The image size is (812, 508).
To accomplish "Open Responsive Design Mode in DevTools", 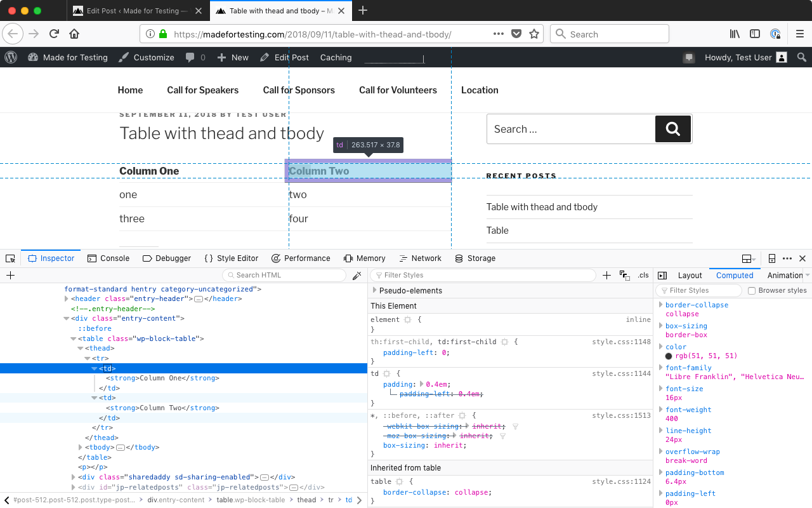I will click(771, 258).
